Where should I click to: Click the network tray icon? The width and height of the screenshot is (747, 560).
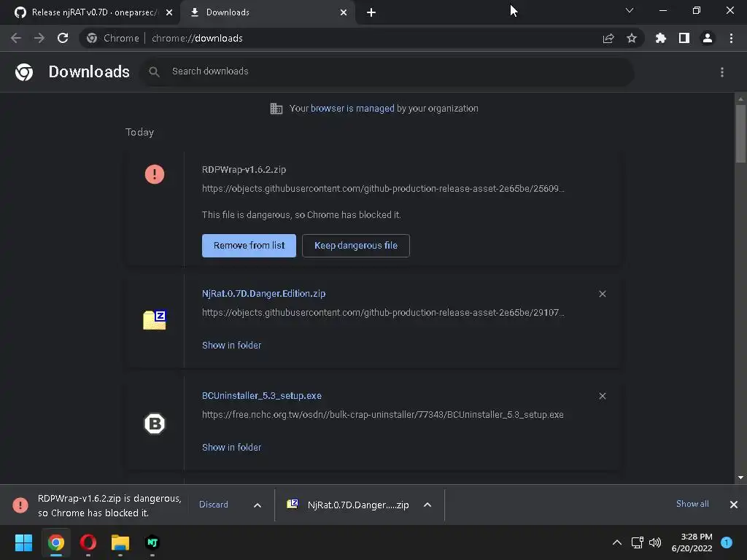[638, 542]
